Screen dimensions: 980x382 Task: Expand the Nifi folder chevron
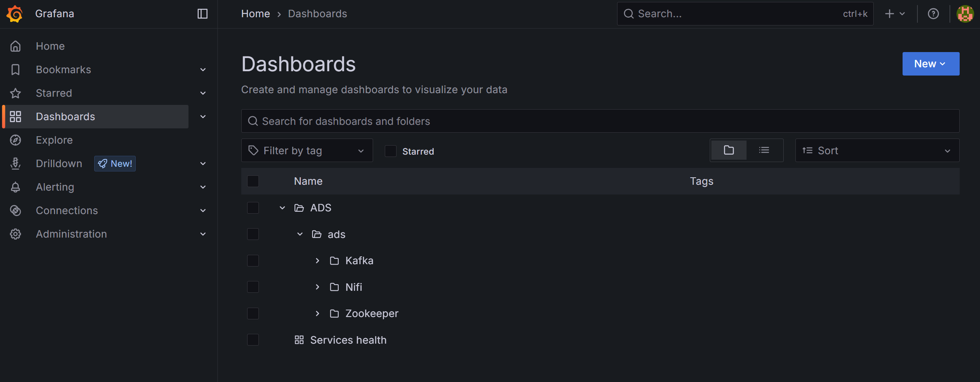pyautogui.click(x=318, y=287)
